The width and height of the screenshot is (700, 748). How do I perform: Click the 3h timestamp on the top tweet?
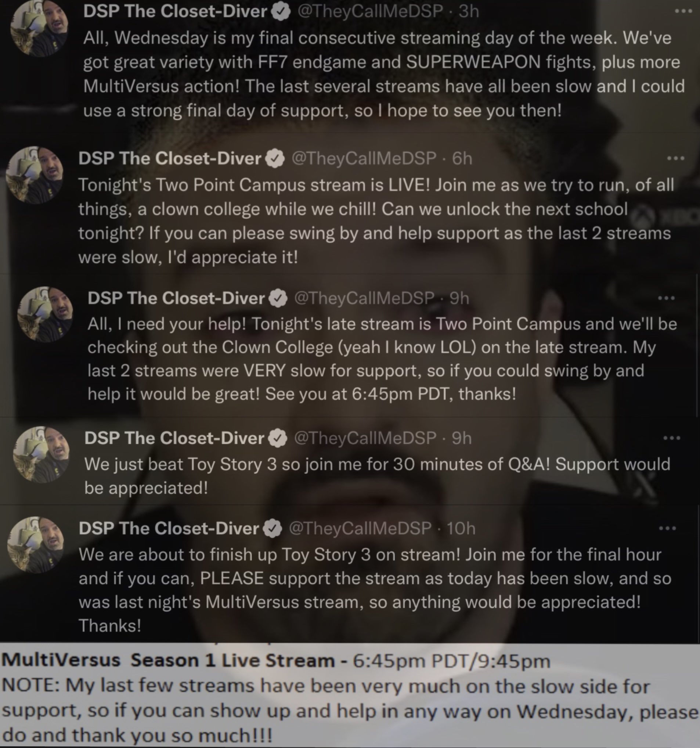tap(469, 11)
